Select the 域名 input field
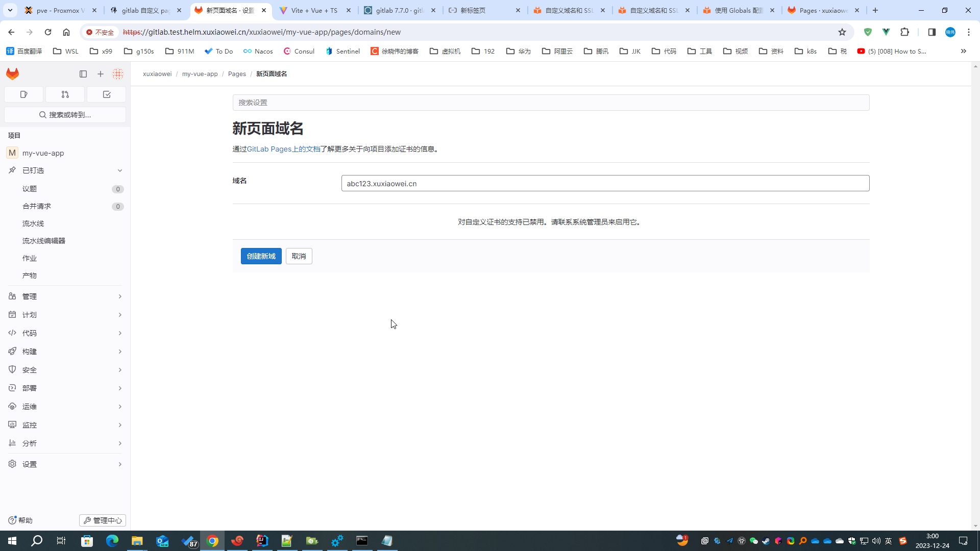This screenshot has width=980, height=551. [605, 183]
